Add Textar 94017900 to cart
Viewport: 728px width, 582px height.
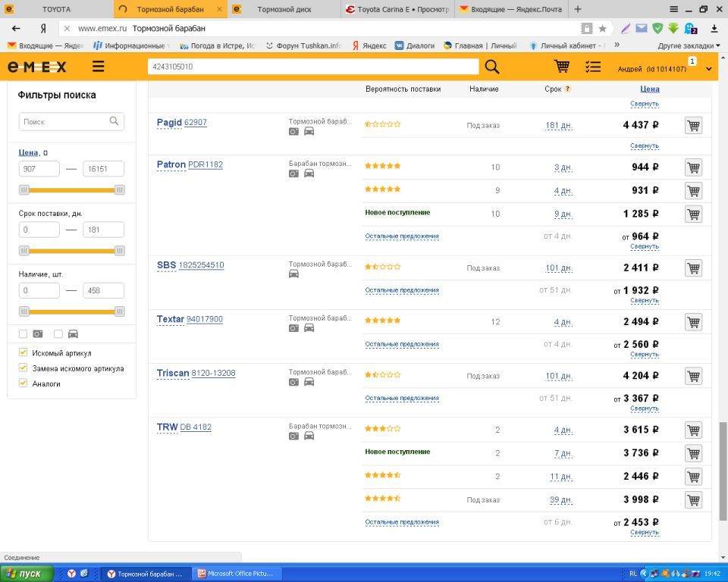692,322
